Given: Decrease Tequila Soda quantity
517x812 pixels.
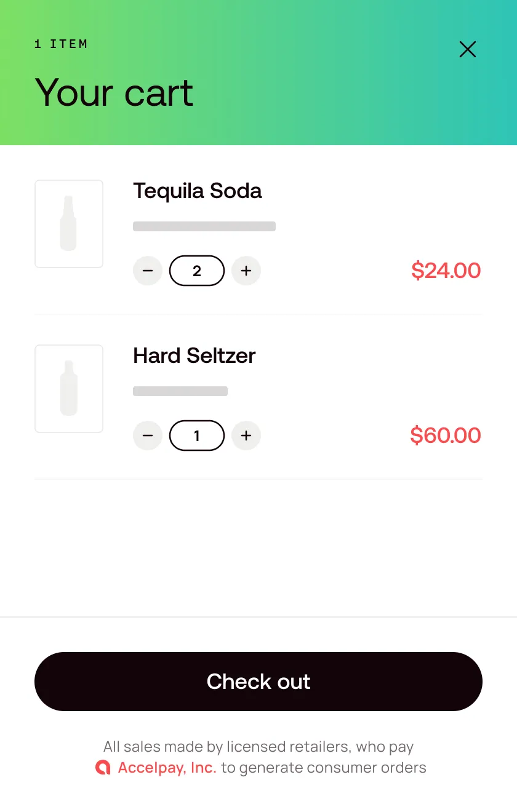Looking at the screenshot, I should coord(148,271).
